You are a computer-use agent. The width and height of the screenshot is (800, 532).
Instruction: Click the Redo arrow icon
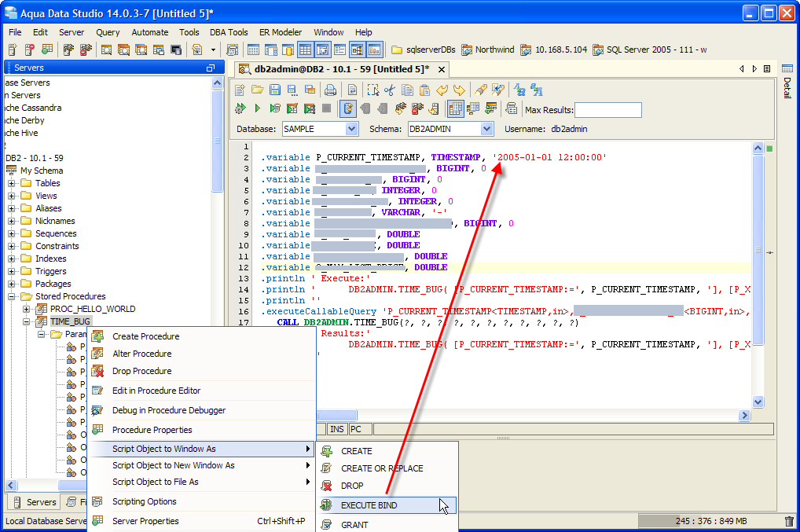pos(459,90)
